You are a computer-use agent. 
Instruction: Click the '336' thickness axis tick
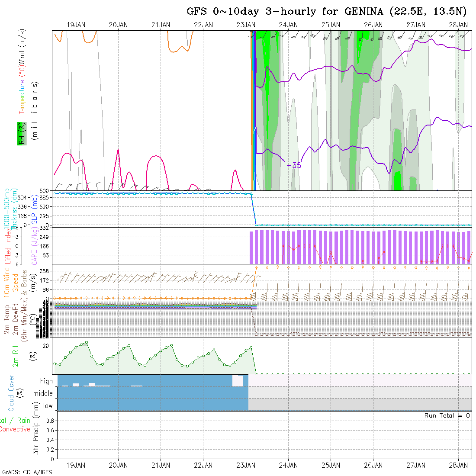pos(22,207)
